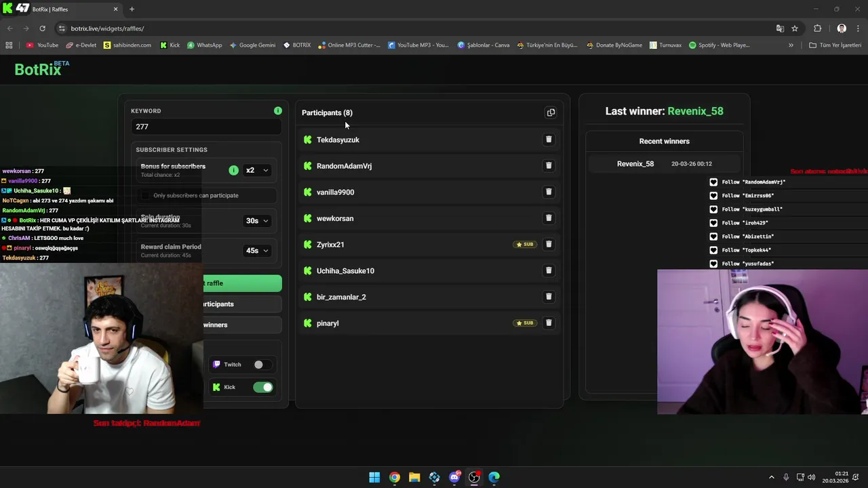Reload the page with browser refresh icon

coord(42,28)
